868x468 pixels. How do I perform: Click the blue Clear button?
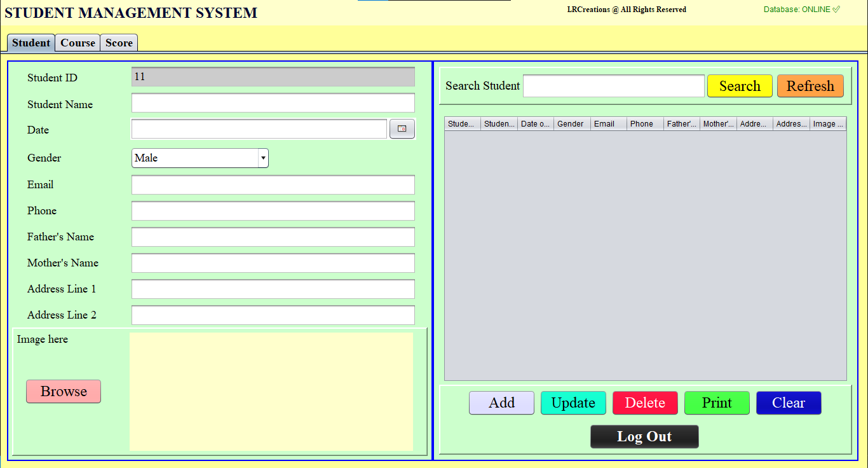789,403
